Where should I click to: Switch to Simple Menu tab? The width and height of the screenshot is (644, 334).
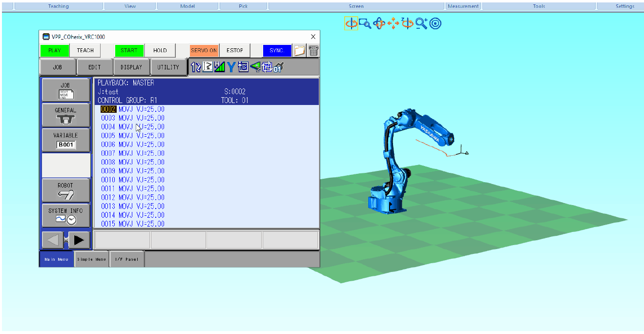(92, 259)
